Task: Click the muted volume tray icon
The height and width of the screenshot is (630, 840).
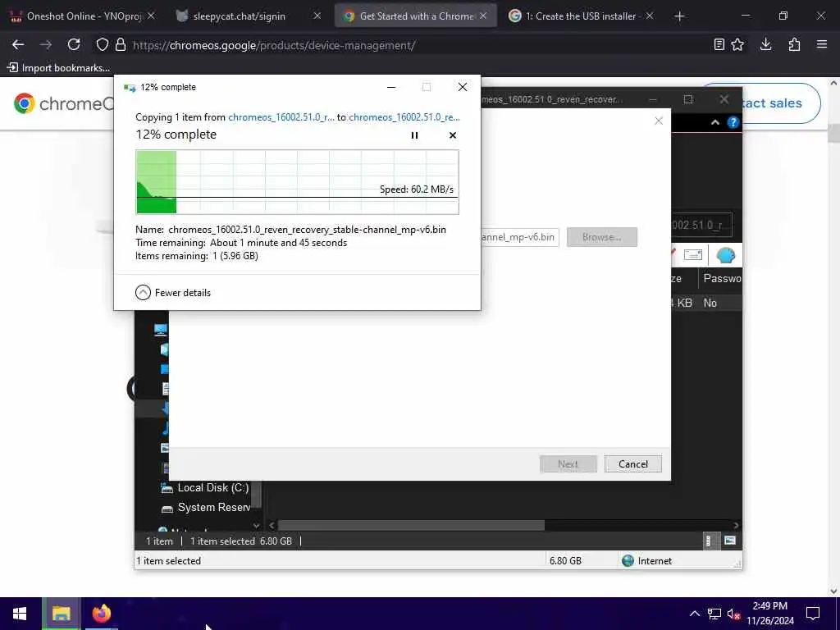Action: pyautogui.click(x=734, y=614)
